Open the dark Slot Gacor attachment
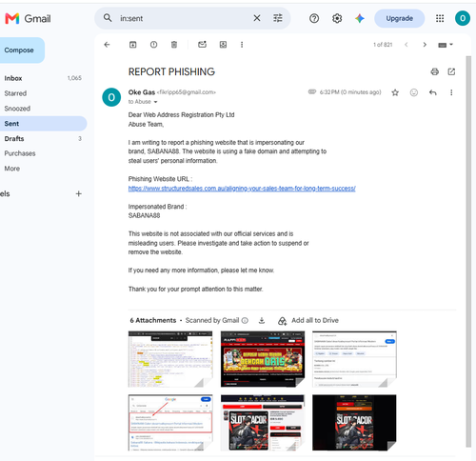This screenshot has height=461, width=476. click(x=354, y=423)
